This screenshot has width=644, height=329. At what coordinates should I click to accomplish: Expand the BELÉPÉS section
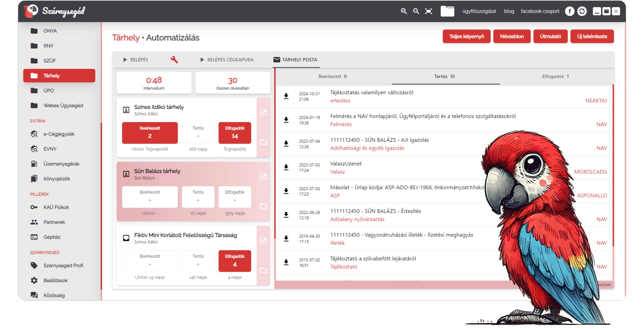point(136,60)
